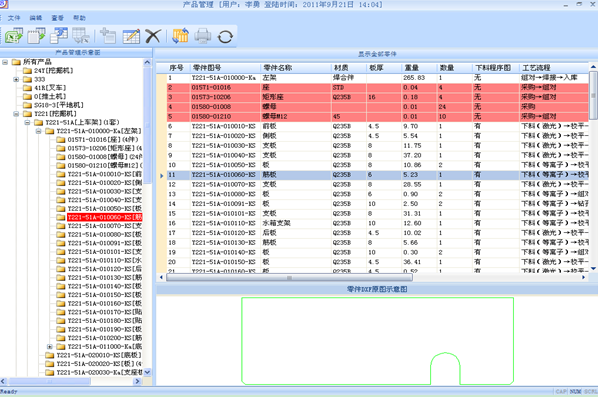Click folder icon of 01571-01016[座] node
The width and height of the screenshot is (598, 397).
[61, 140]
